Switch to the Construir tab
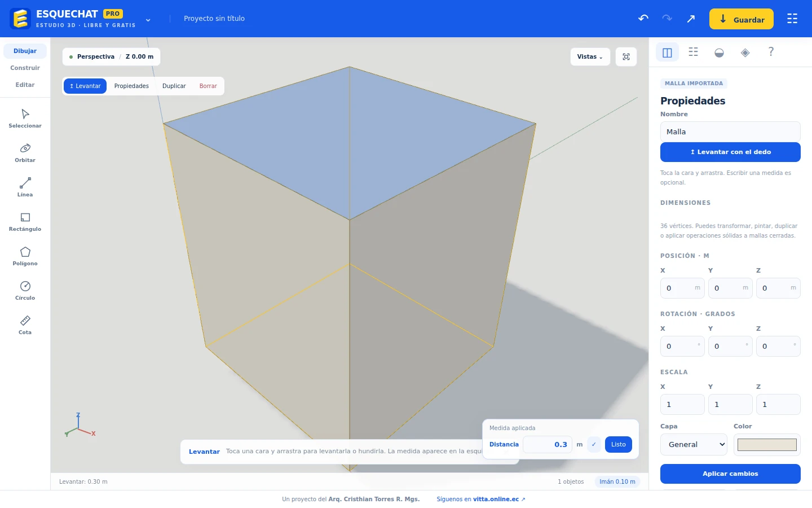 coord(25,68)
